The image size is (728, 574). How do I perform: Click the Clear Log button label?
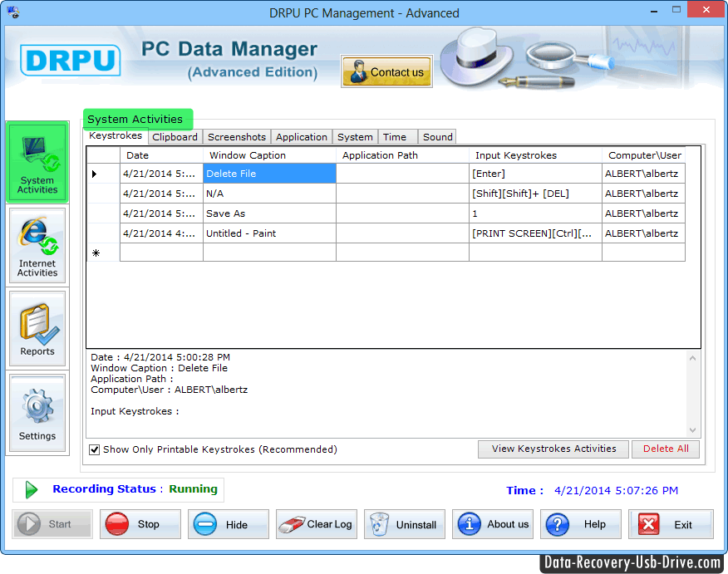(330, 524)
